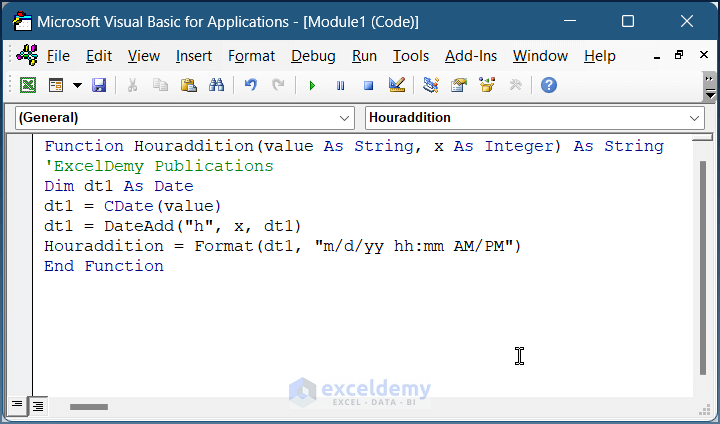
Task: Open the Insert UserForm dropdown arrow
Action: coord(77,86)
